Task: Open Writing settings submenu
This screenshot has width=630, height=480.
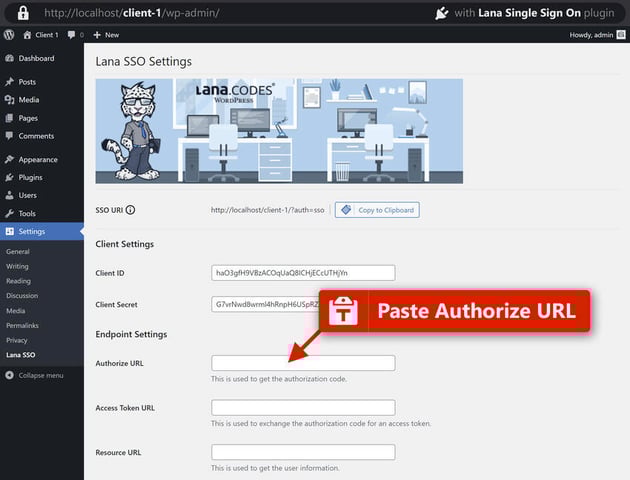Action: tap(17, 266)
